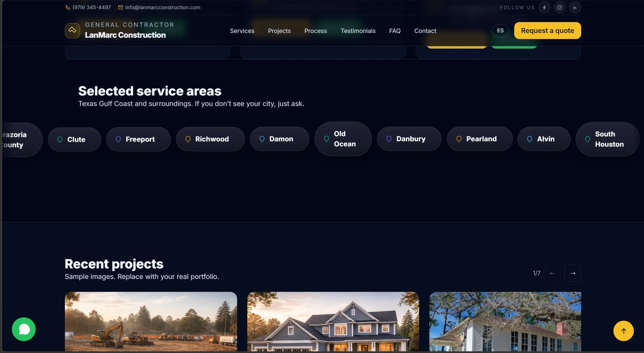Choose the Freeport service area chip
644x353 pixels.
[138, 139]
